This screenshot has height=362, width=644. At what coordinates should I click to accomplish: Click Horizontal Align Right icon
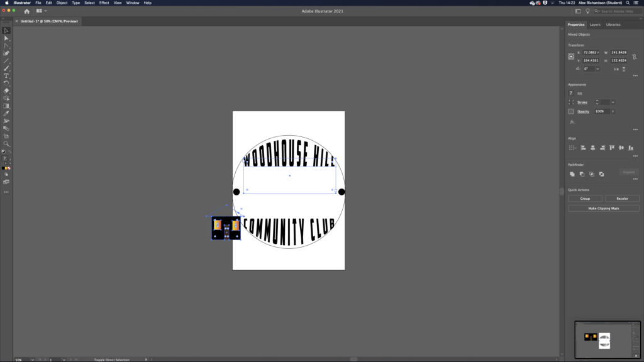602,148
